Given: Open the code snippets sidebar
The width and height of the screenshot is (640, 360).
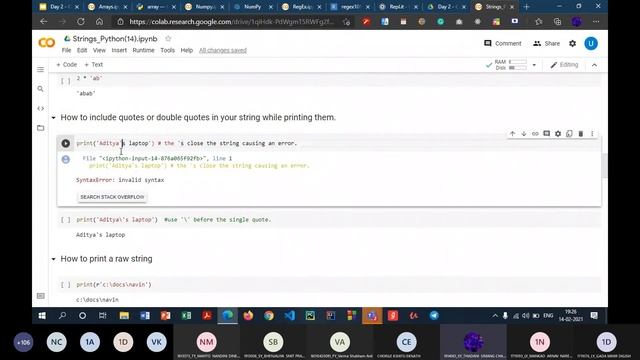Looking at the screenshot, I should [40, 109].
